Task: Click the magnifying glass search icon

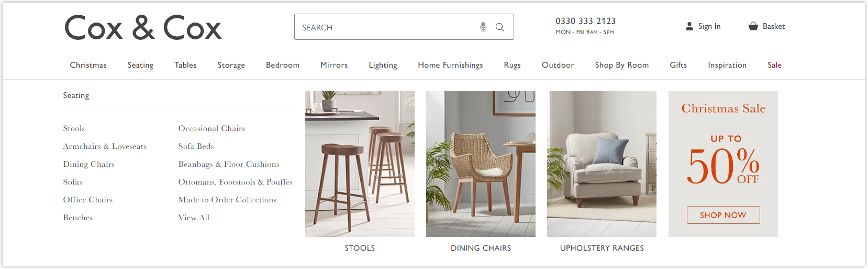Action: point(500,27)
